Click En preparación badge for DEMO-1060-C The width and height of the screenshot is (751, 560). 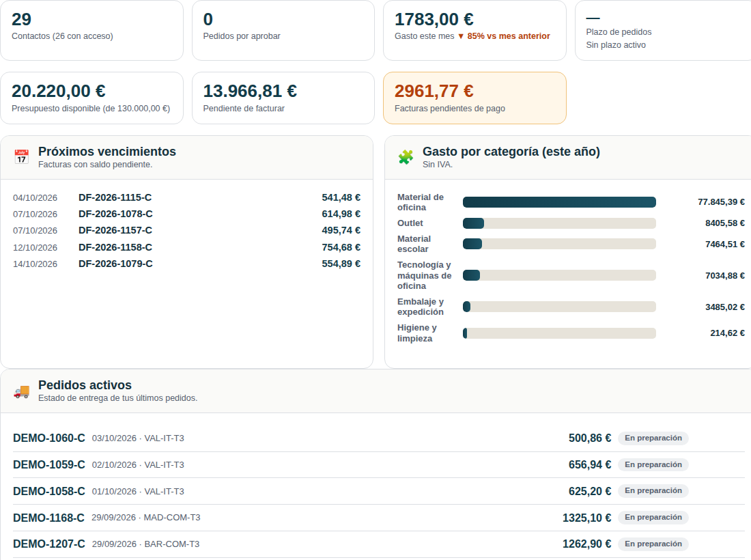click(x=653, y=438)
